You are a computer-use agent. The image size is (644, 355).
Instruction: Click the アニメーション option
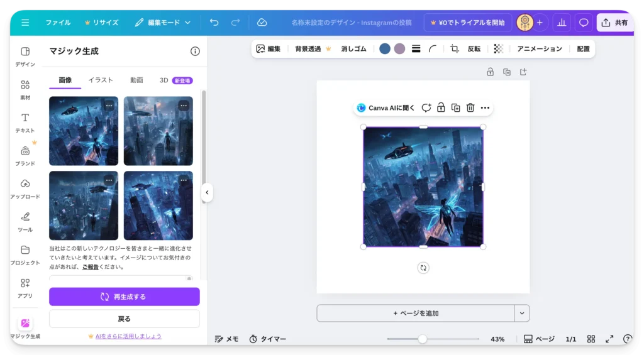(539, 49)
